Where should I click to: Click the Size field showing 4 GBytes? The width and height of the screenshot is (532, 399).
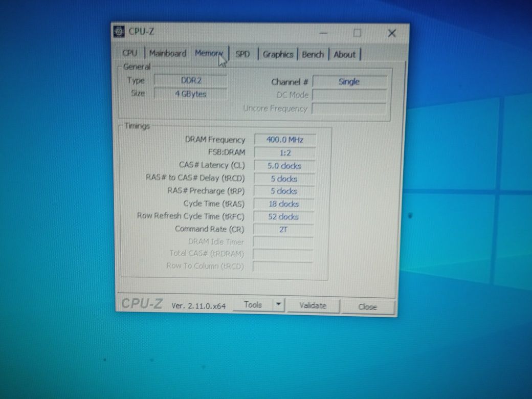pos(191,94)
